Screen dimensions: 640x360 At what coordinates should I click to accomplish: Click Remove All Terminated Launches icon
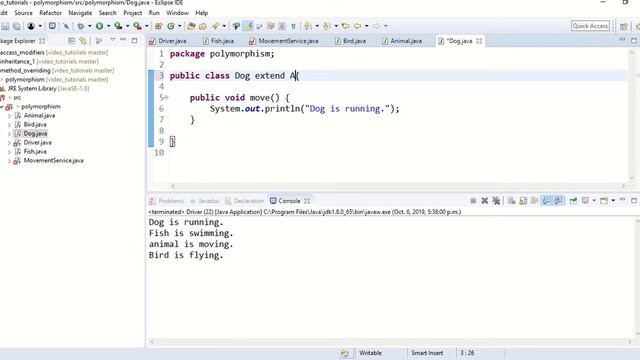(496, 200)
